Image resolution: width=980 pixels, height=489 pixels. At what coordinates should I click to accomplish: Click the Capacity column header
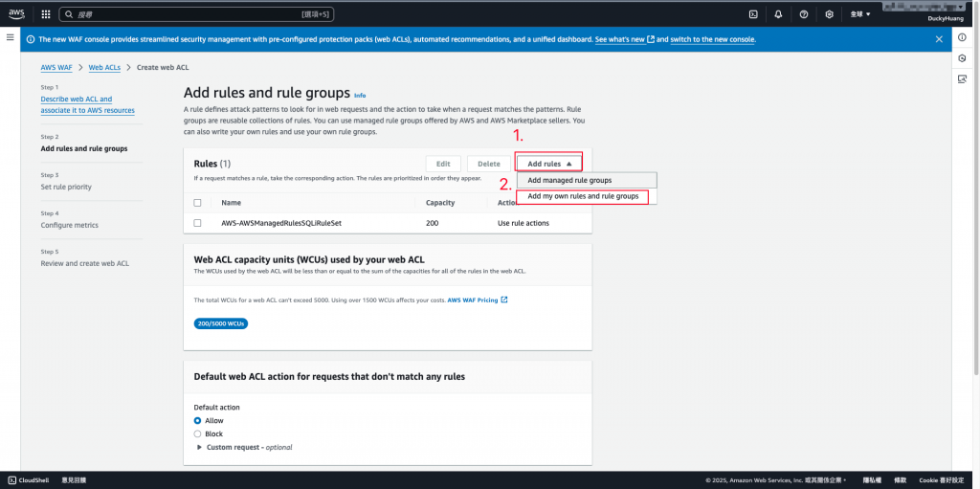coord(440,203)
